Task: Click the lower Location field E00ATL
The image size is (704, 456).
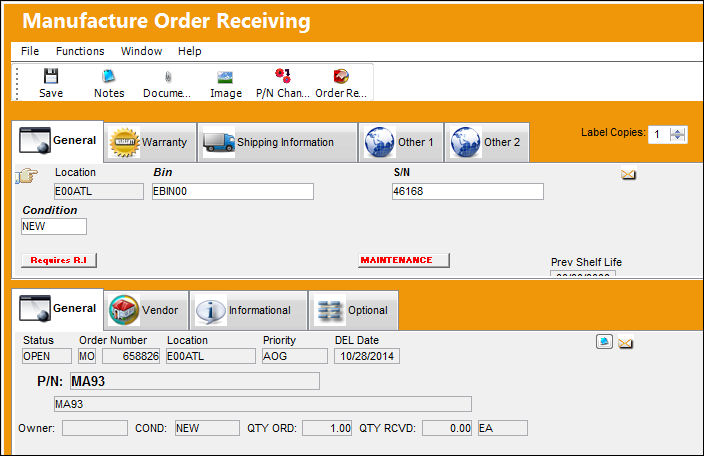Action: coord(211,356)
